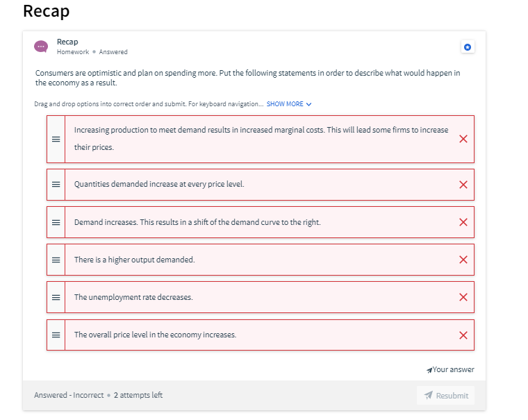This screenshot has height=420, width=528.
Task: Grab drag handle for 'overall price level' row
Action: click(56, 335)
